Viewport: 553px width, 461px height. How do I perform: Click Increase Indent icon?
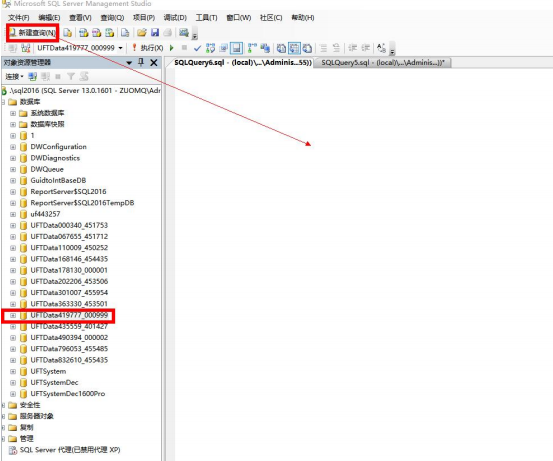[x=366, y=48]
